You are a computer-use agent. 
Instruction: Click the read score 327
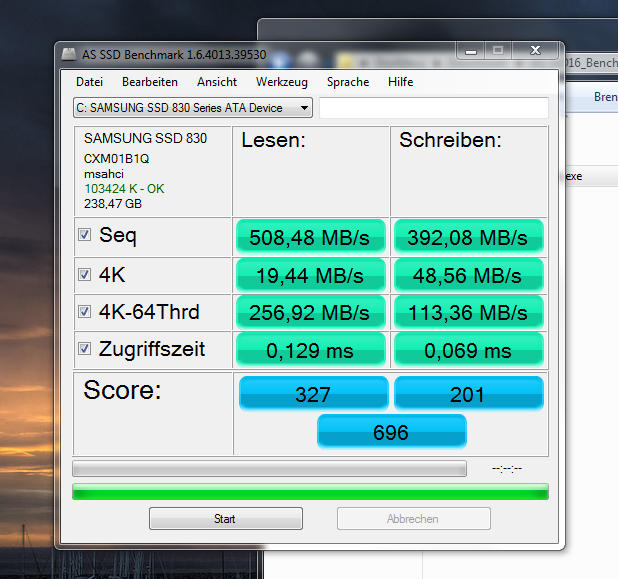[313, 393]
